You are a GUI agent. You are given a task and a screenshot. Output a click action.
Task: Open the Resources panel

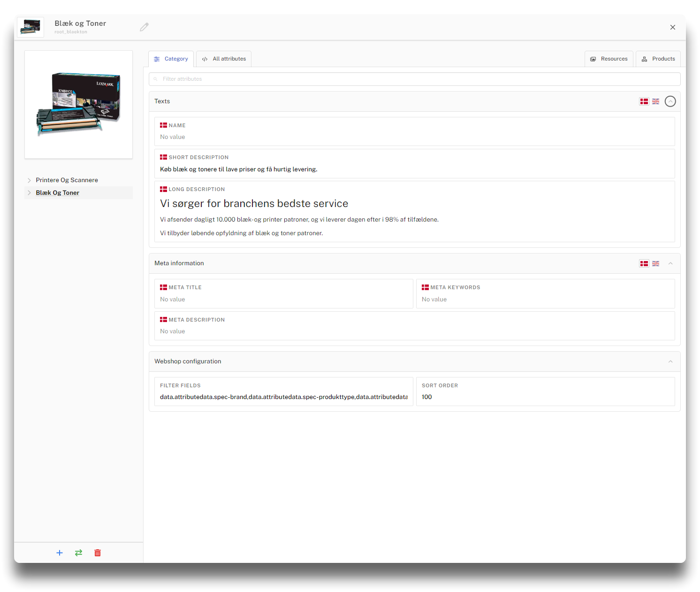pos(609,59)
